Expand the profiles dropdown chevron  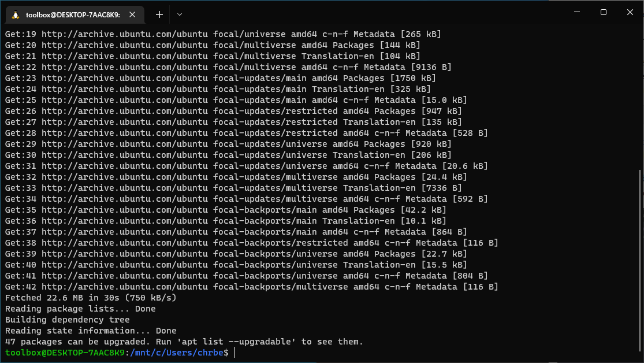click(180, 14)
